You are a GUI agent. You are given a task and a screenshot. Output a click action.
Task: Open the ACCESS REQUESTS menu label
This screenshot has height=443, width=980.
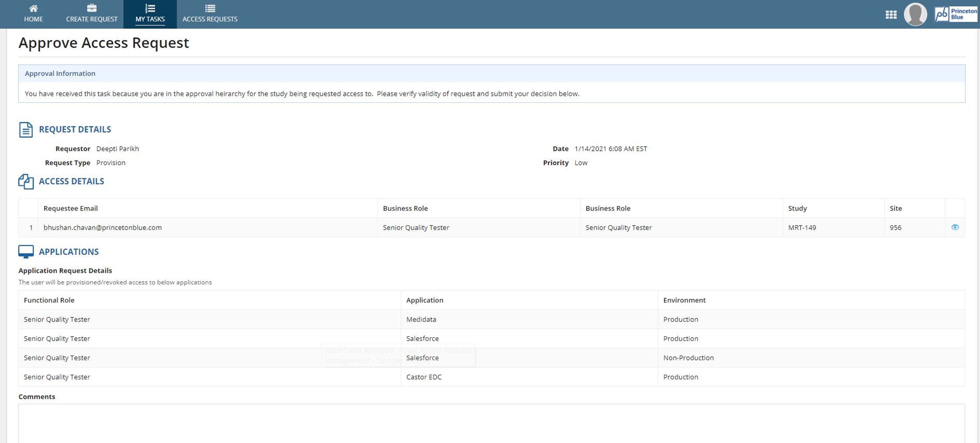click(x=210, y=19)
